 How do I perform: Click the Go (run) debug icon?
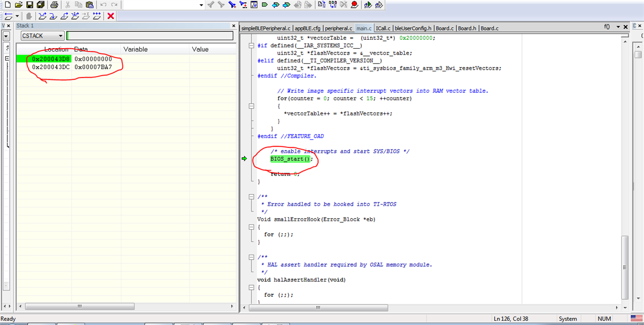tap(97, 16)
